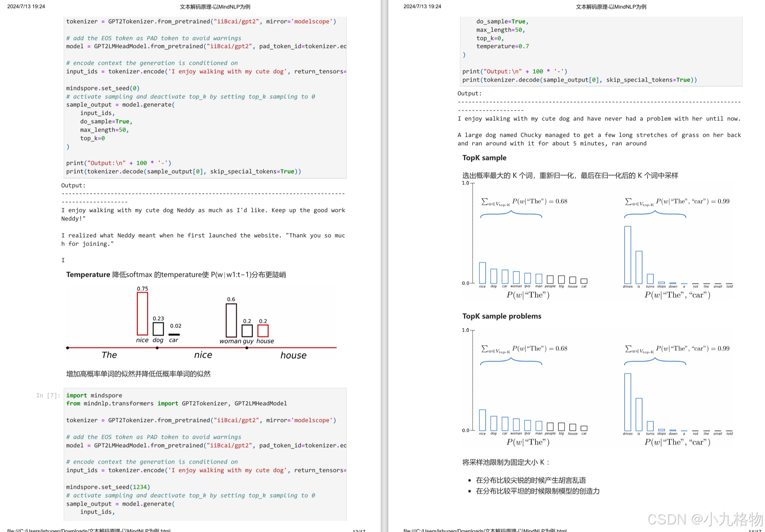Click the caption 增加高概率单词的似然并降低低概率单词的似然
This screenshot has height=532, width=765.
tap(138, 374)
